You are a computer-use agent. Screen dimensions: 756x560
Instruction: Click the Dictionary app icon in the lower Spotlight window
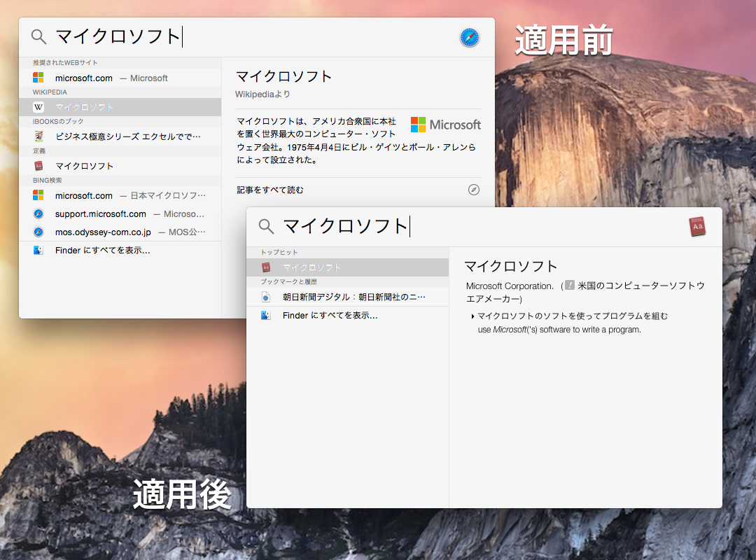pyautogui.click(x=697, y=227)
